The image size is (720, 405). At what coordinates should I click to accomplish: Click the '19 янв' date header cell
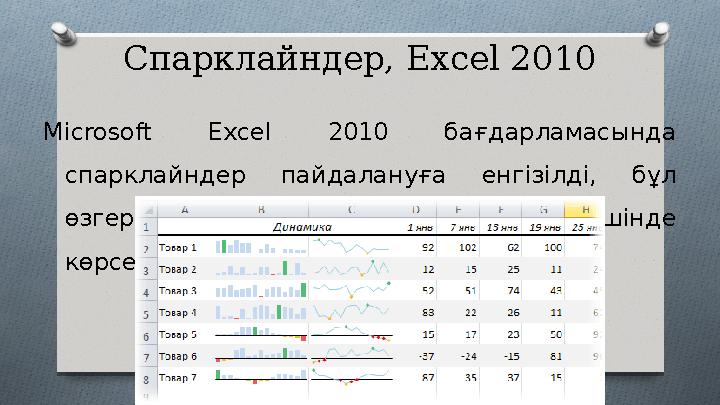point(545,227)
